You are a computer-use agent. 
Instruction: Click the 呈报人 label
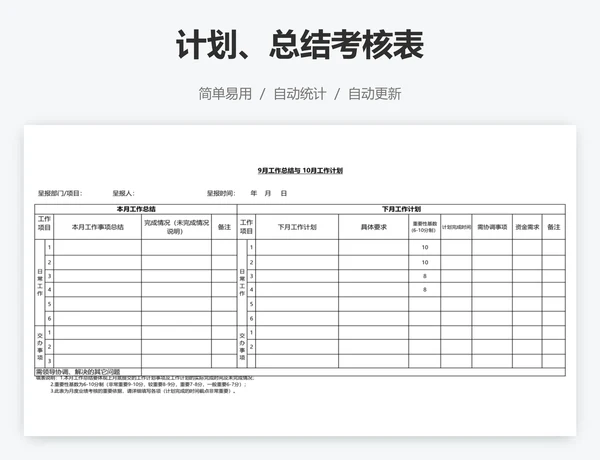pyautogui.click(x=123, y=193)
